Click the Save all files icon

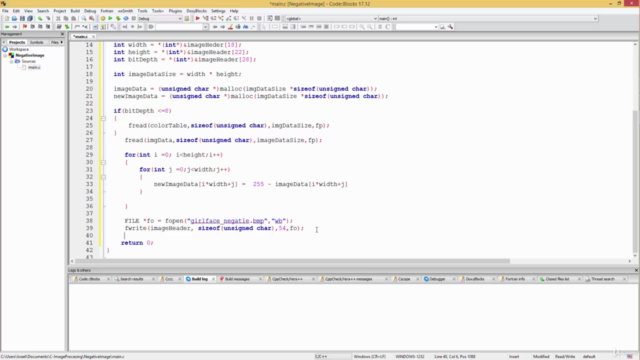click(30, 18)
